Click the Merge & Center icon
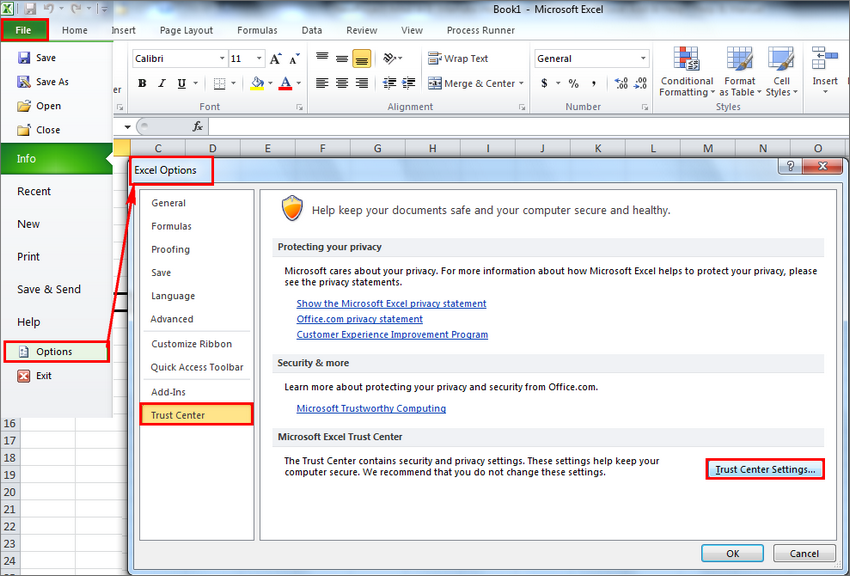This screenshot has width=850, height=576. (470, 83)
